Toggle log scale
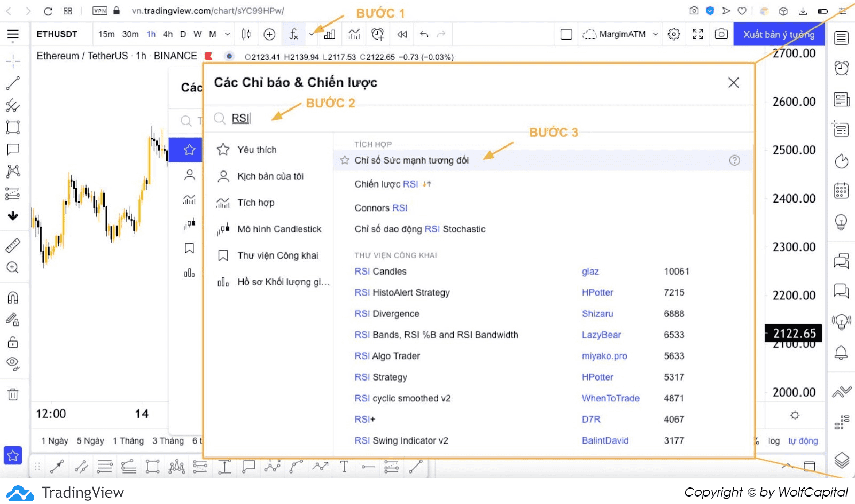 pyautogui.click(x=774, y=441)
